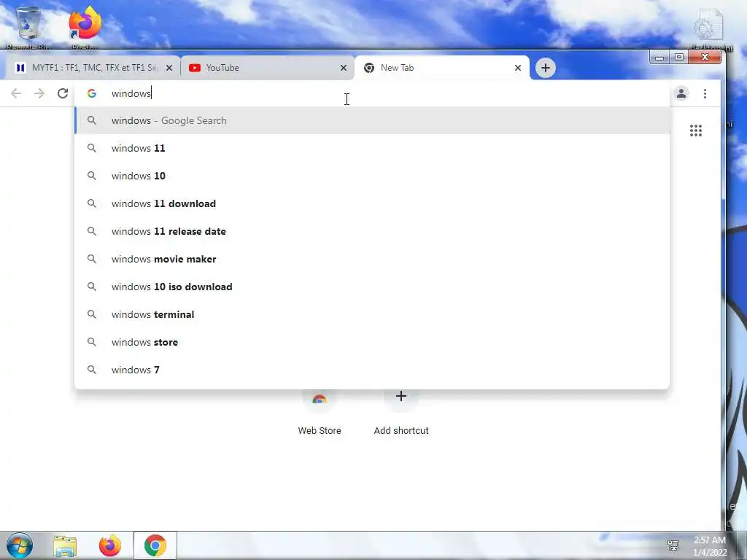
Task: Open the Chrome profile avatar icon
Action: point(681,93)
